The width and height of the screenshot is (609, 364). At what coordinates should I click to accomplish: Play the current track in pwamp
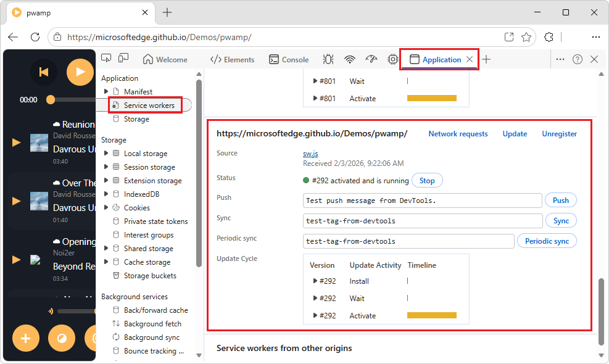pos(80,72)
